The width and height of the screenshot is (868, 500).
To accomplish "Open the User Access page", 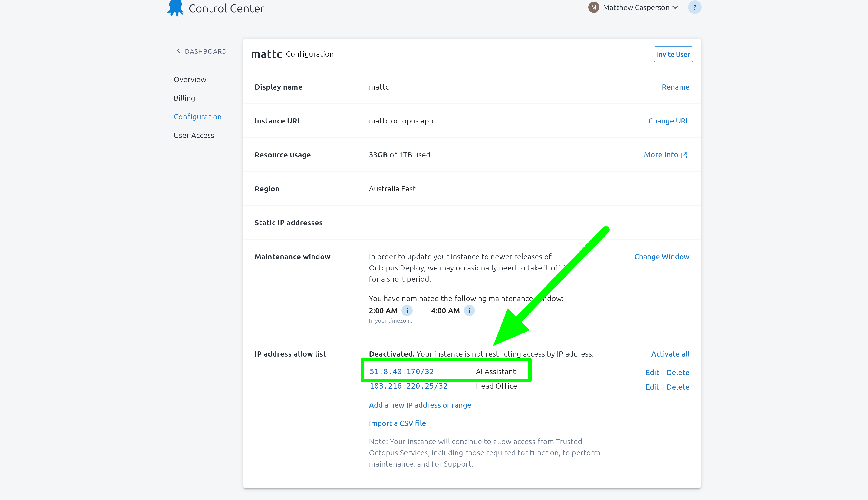I will pos(194,135).
